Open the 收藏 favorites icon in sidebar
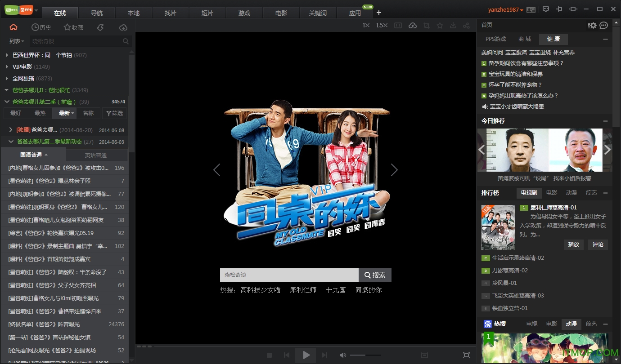Image resolution: width=621 pixels, height=364 pixels. pos(73,27)
